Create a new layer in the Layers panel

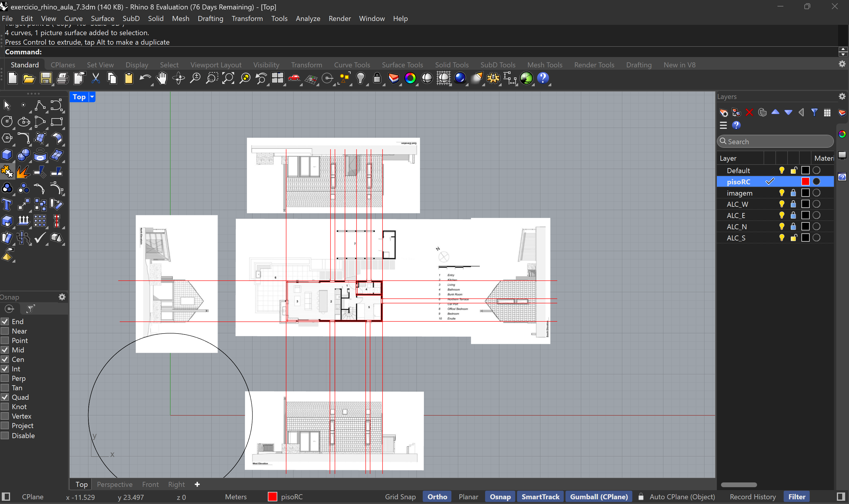[723, 112]
